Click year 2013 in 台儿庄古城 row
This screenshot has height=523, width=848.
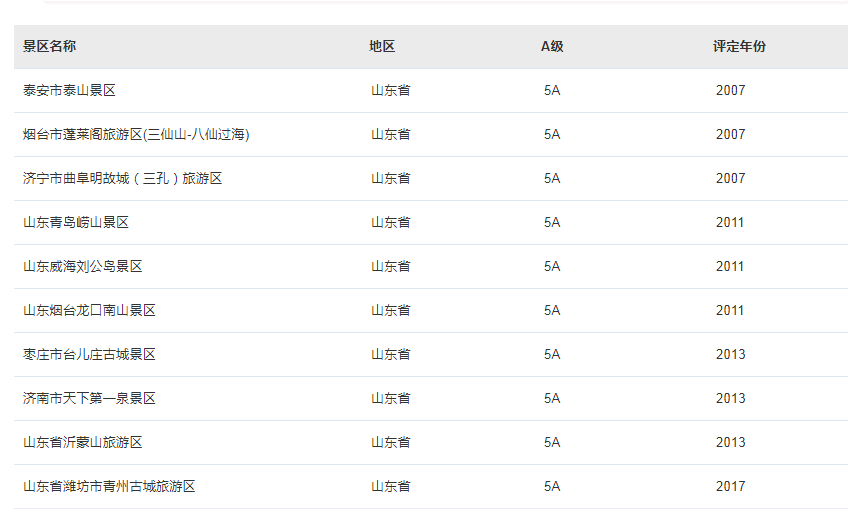[x=731, y=355]
